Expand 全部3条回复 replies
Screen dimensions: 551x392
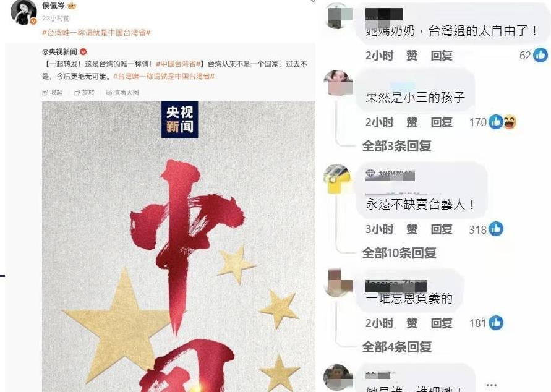point(397,146)
